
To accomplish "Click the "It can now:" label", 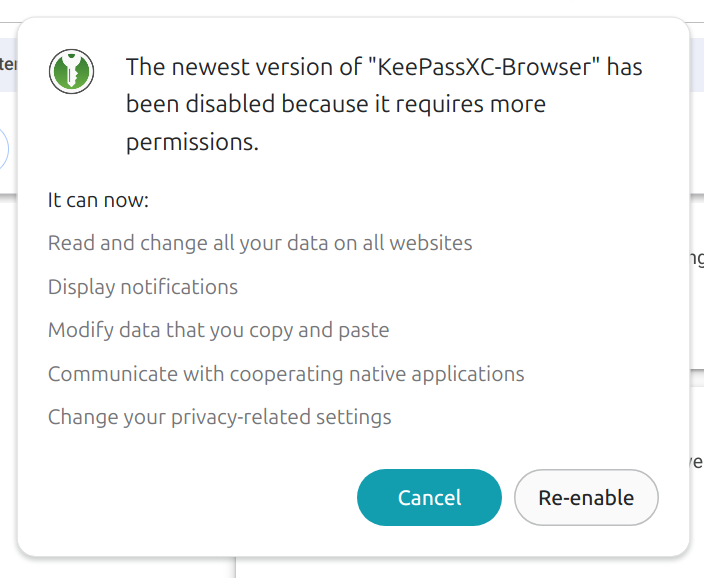I will coord(98,200).
